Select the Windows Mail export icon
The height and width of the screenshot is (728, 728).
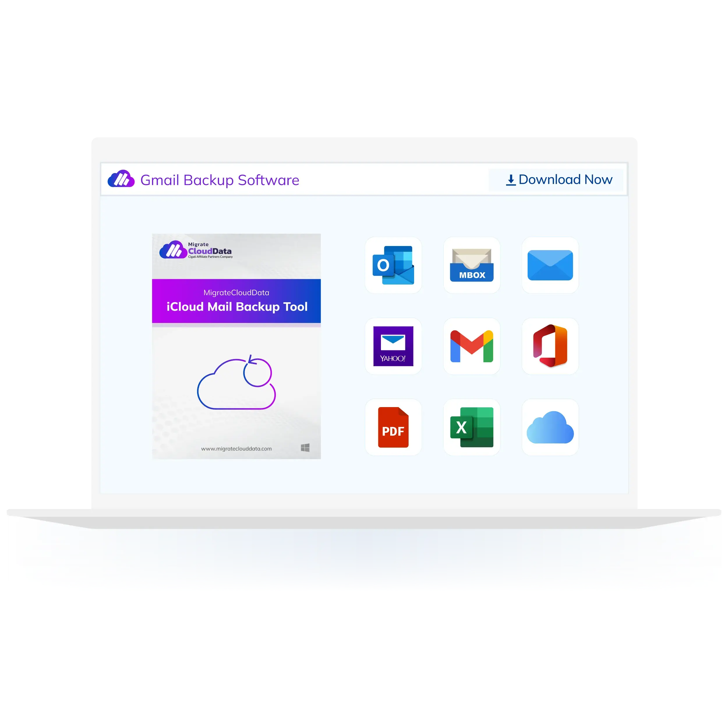(551, 265)
